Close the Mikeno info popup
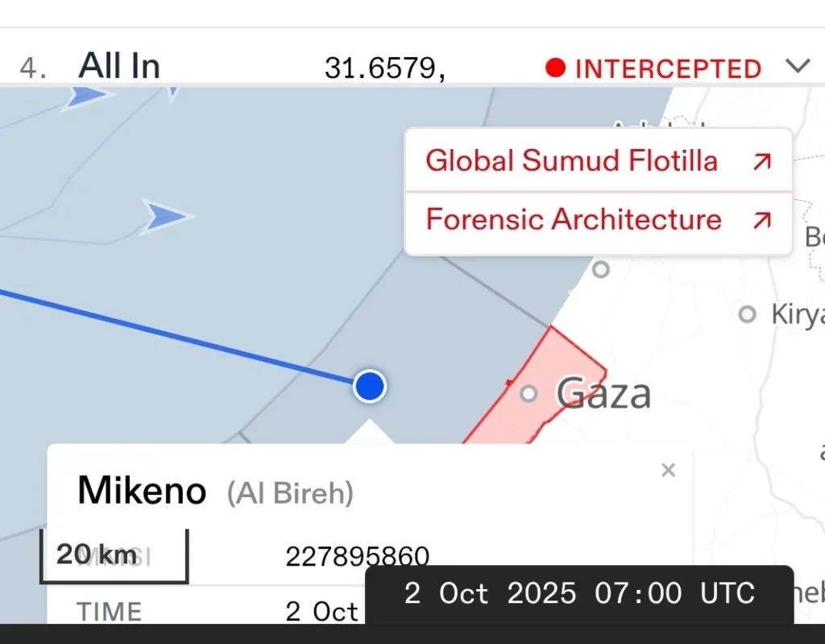Image resolution: width=825 pixels, height=644 pixels. click(668, 471)
